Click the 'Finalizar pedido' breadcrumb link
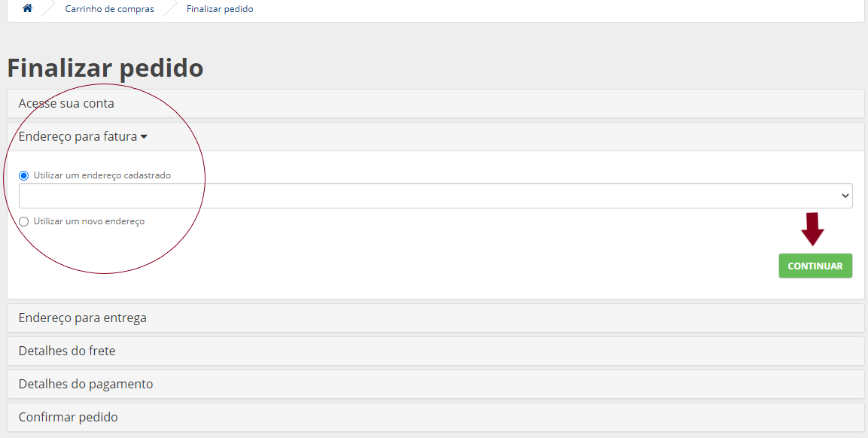This screenshot has width=868, height=438. pyautogui.click(x=220, y=9)
